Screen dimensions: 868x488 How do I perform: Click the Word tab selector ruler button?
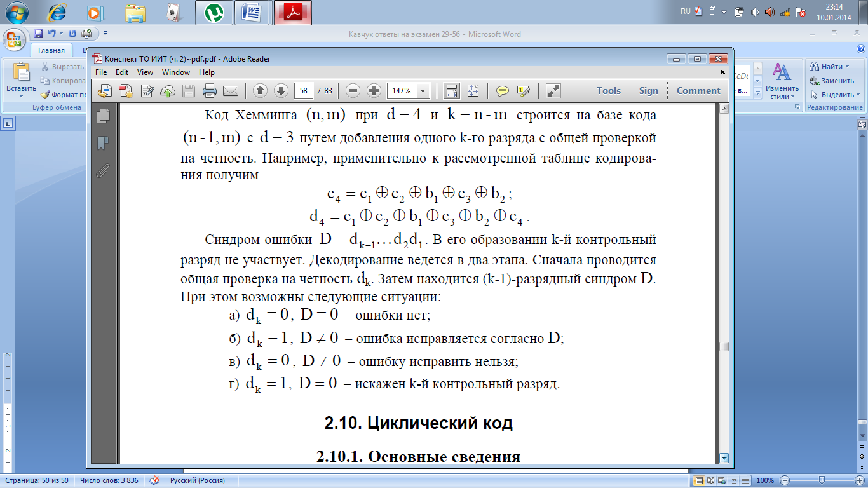(7, 124)
